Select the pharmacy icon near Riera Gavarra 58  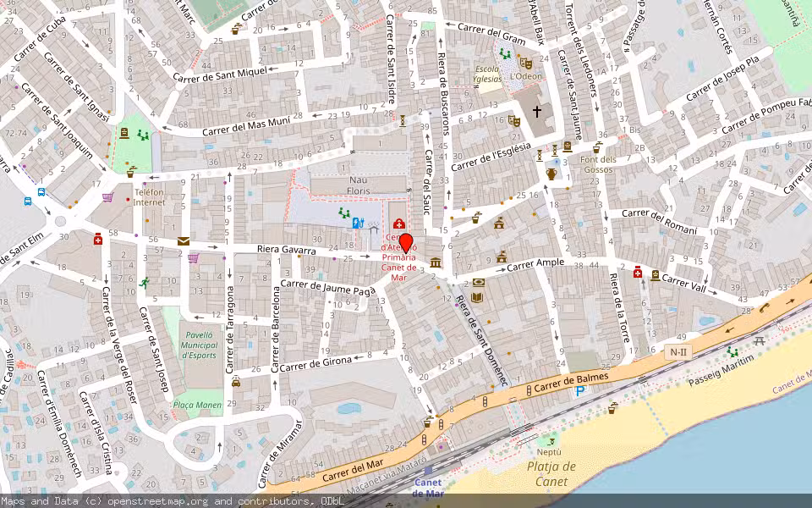98,239
